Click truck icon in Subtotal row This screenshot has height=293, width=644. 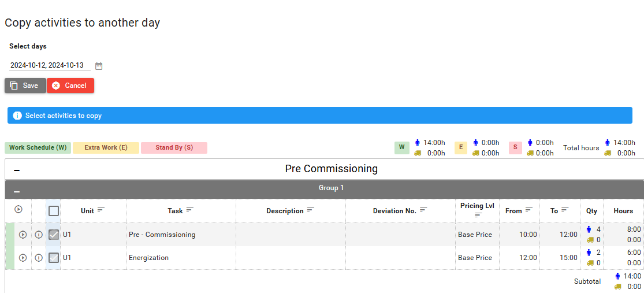[x=617, y=287]
